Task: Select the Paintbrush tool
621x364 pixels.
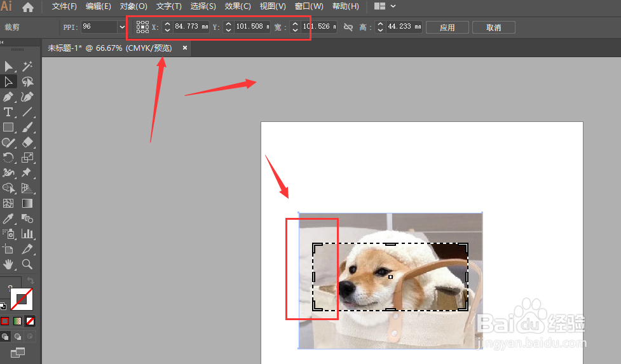Action: click(x=27, y=128)
